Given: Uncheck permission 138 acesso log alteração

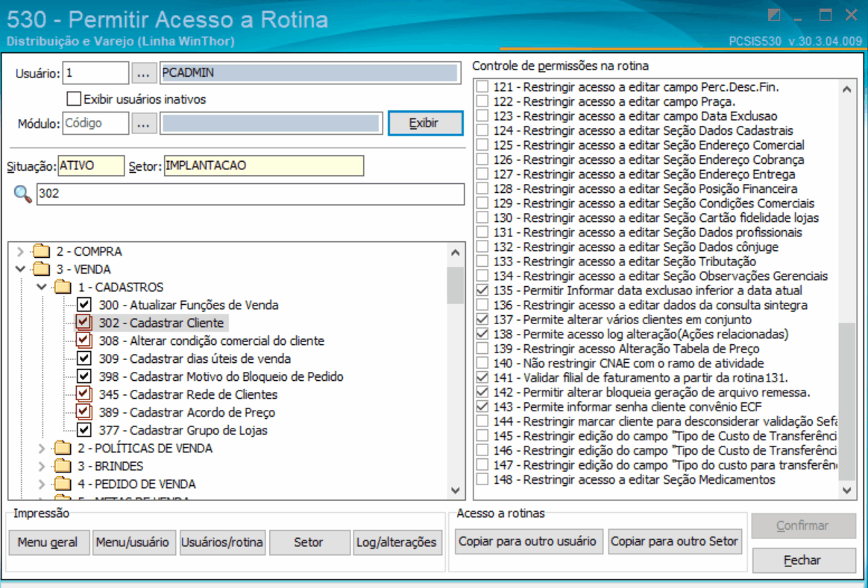Looking at the screenshot, I should coord(482,334).
